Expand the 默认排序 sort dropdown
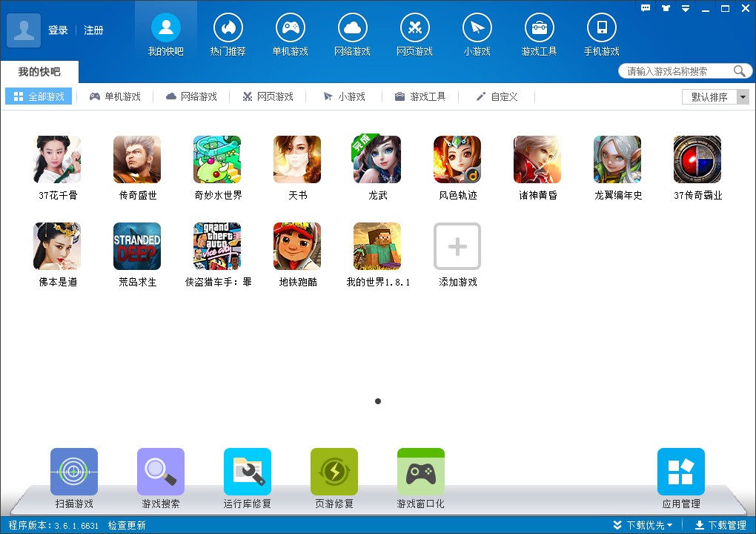The image size is (756, 534). point(743,97)
